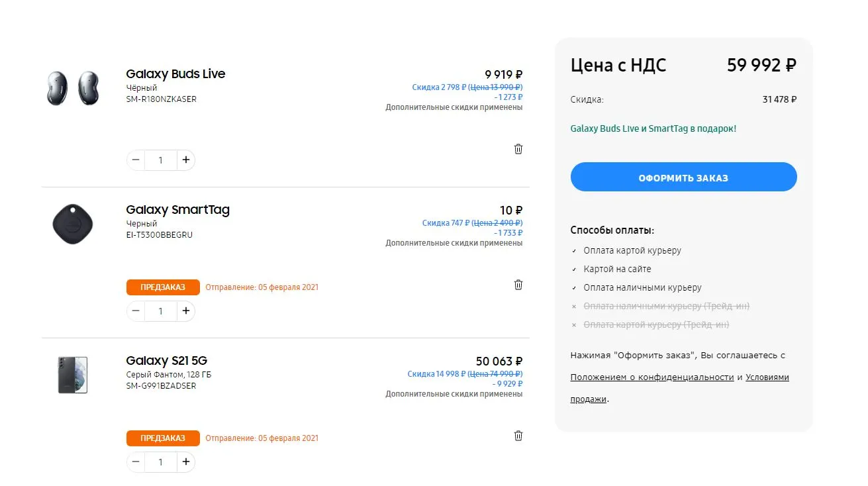Open the Galaxy Buds Live title
This screenshot has width=868, height=486.
click(175, 73)
